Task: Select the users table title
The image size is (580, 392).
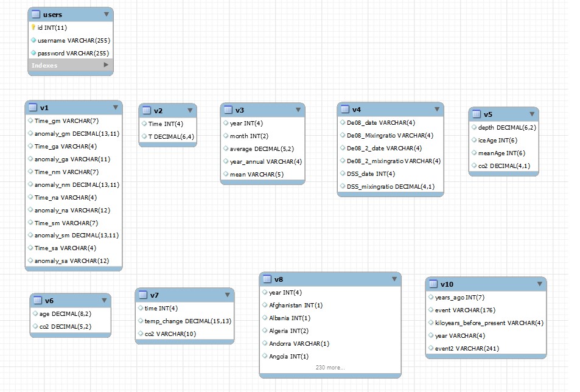Action: click(52, 15)
